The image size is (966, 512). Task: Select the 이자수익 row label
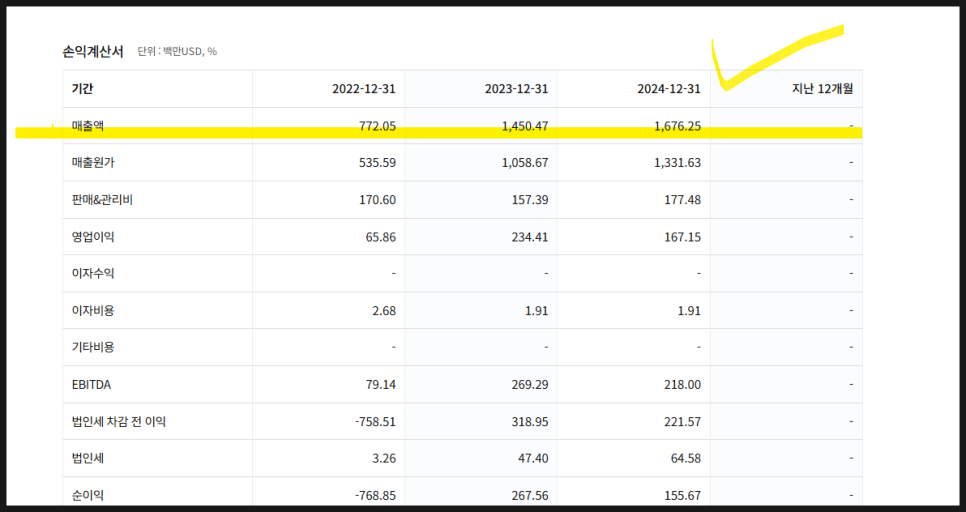click(93, 273)
